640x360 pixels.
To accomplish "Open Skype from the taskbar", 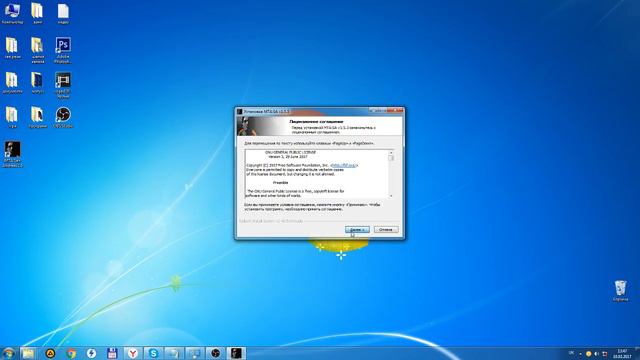I will pyautogui.click(x=153, y=353).
